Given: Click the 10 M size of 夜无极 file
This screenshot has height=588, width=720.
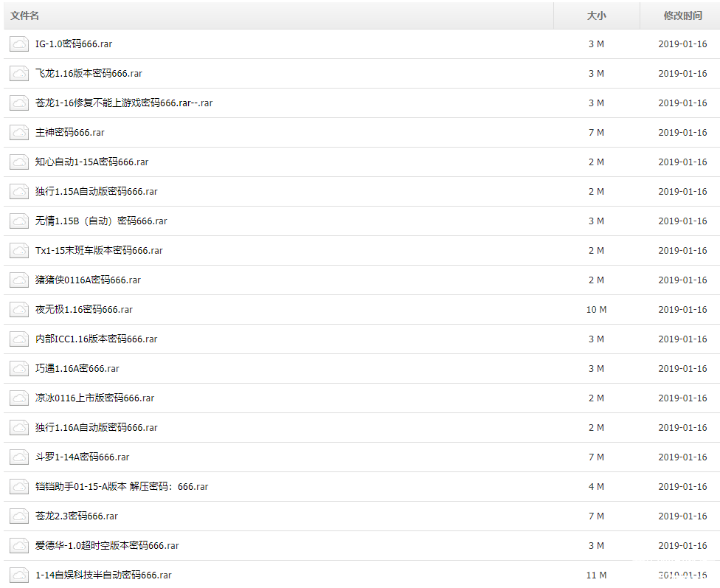Looking at the screenshot, I should [597, 310].
